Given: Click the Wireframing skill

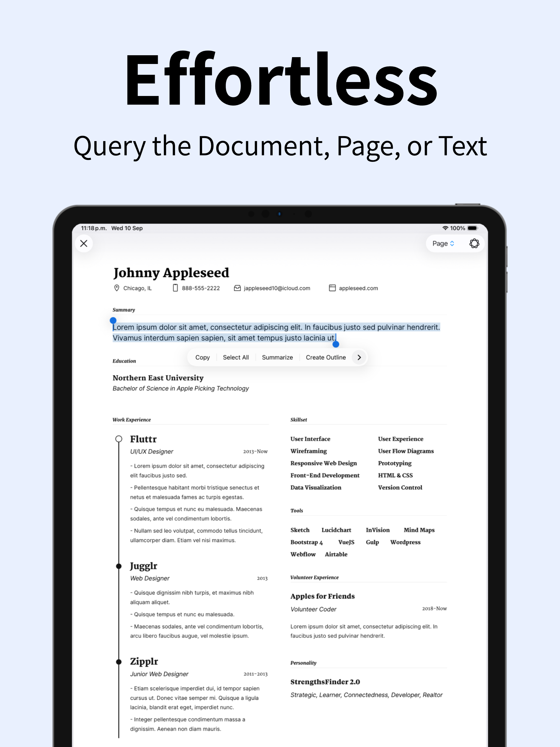Looking at the screenshot, I should click(309, 451).
